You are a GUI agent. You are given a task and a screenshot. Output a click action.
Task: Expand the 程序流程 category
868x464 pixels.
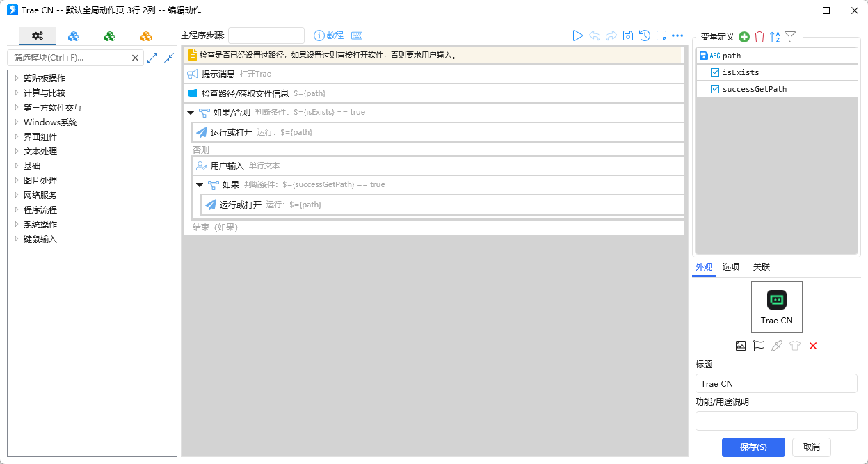click(x=17, y=209)
